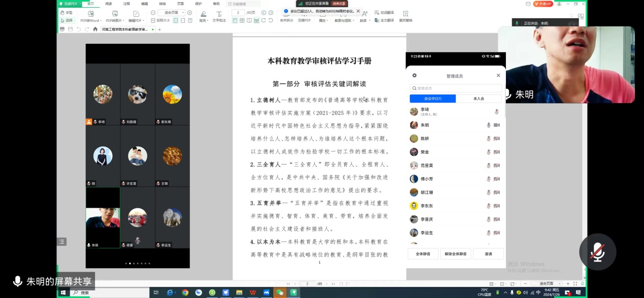The width and height of the screenshot is (644, 298).
Task: Toggle 朱明's camera in member list
Action: [x=497, y=125]
